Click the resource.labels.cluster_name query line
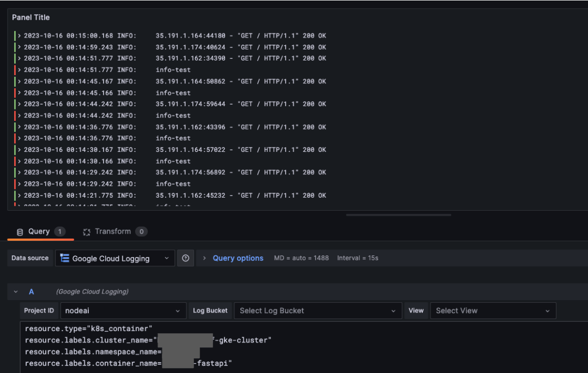The width and height of the screenshot is (588, 373). pyautogui.click(x=148, y=340)
